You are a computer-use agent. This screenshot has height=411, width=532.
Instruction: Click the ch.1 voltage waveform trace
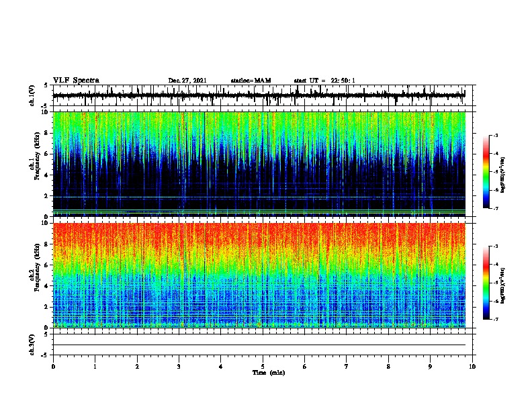[x=259, y=95]
